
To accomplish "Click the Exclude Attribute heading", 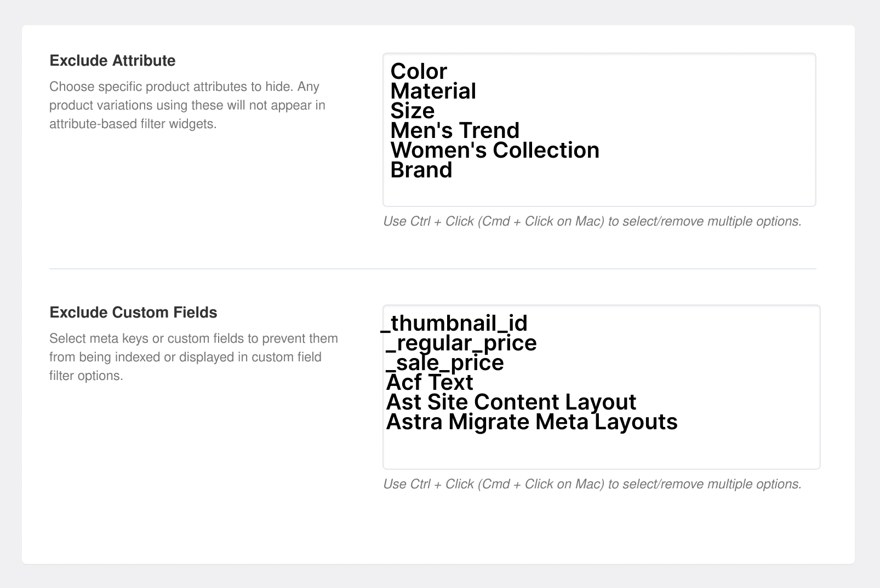I will tap(112, 61).
